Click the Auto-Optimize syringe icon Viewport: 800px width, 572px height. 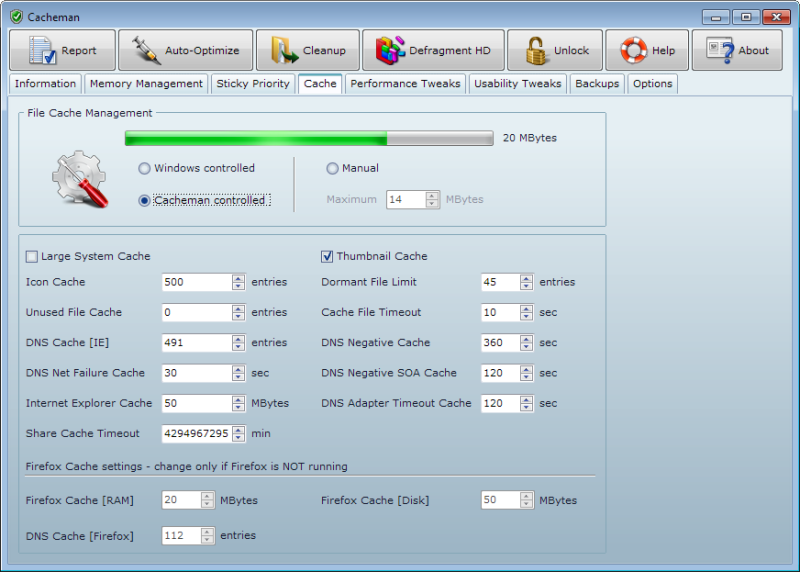(147, 50)
